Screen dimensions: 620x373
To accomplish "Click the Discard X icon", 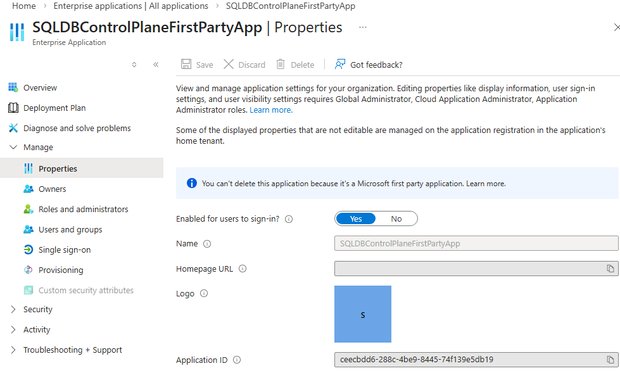I will click(x=229, y=64).
